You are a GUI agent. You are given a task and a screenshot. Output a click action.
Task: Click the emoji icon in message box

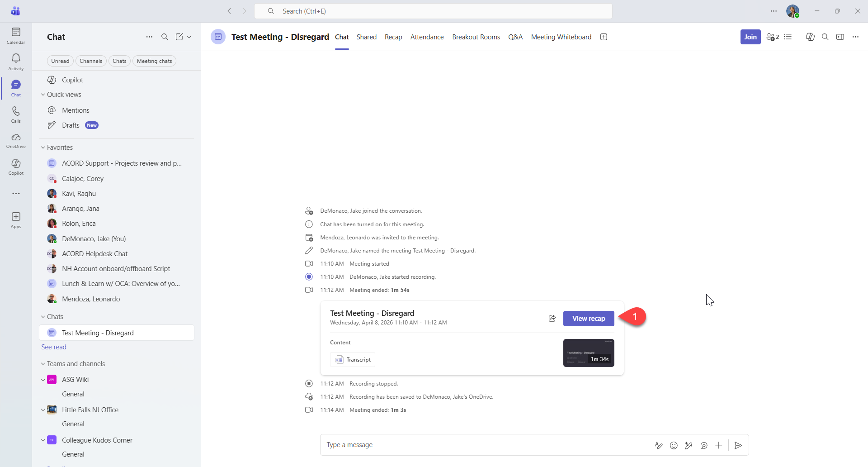coord(674,445)
